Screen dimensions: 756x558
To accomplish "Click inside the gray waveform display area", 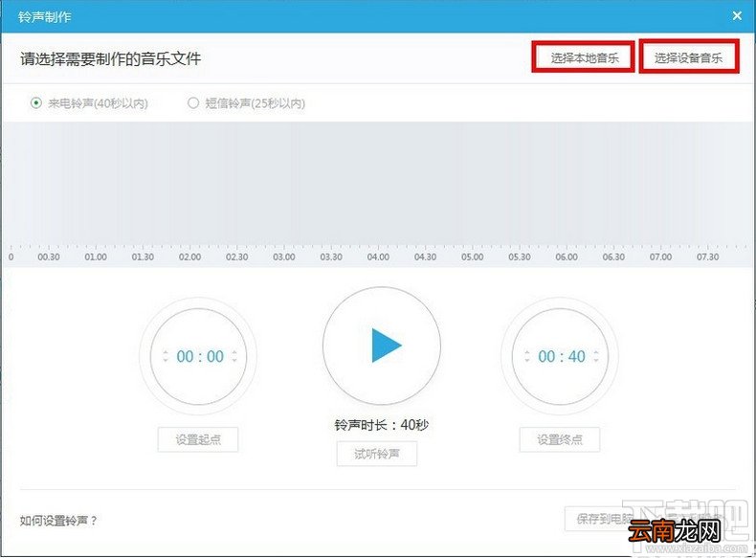I will point(378,183).
